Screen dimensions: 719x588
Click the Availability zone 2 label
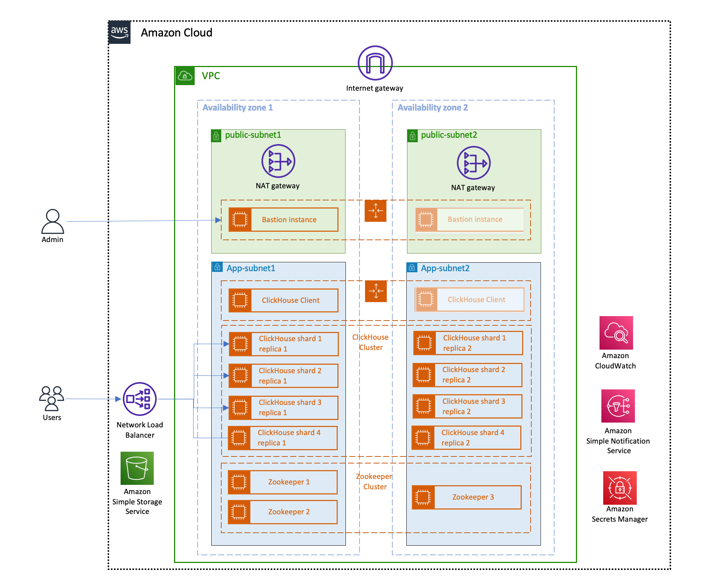tap(433, 108)
